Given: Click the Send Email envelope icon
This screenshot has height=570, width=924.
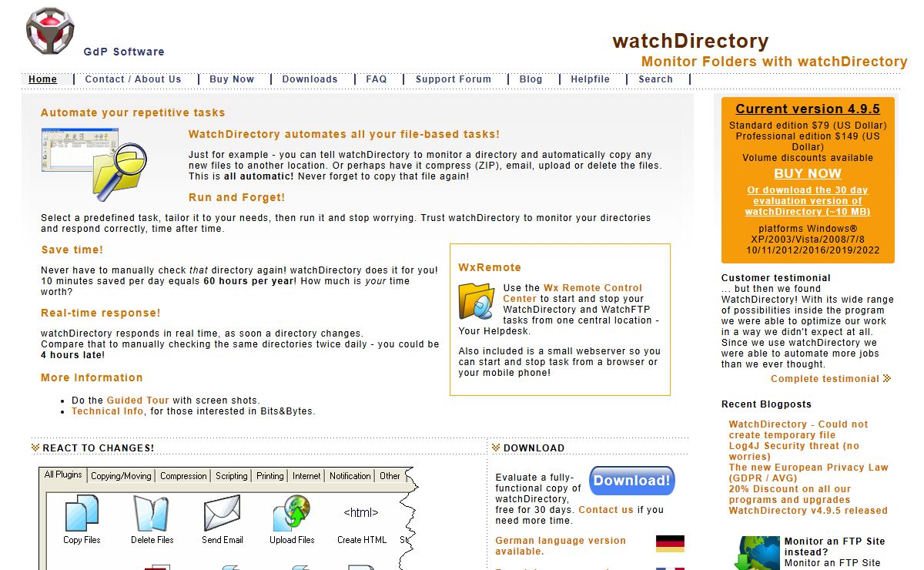Looking at the screenshot, I should (x=223, y=514).
